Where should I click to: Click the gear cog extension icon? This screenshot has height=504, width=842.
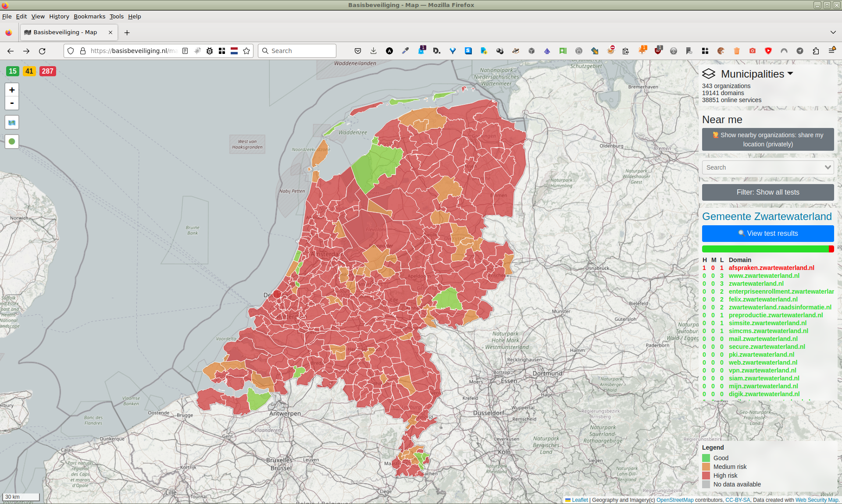click(674, 51)
